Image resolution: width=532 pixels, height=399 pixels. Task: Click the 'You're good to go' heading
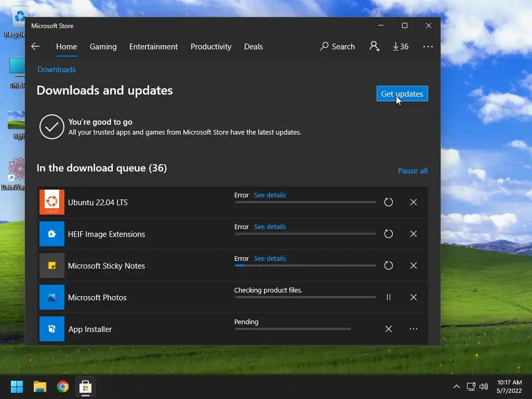click(x=100, y=122)
